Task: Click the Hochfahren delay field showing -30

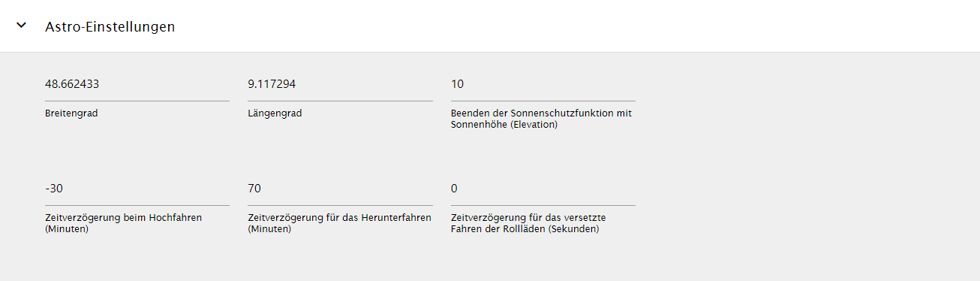Action: tap(137, 189)
